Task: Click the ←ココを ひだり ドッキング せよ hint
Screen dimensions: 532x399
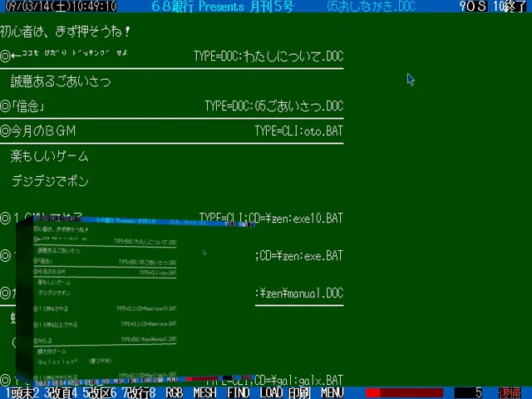Action: pos(70,53)
